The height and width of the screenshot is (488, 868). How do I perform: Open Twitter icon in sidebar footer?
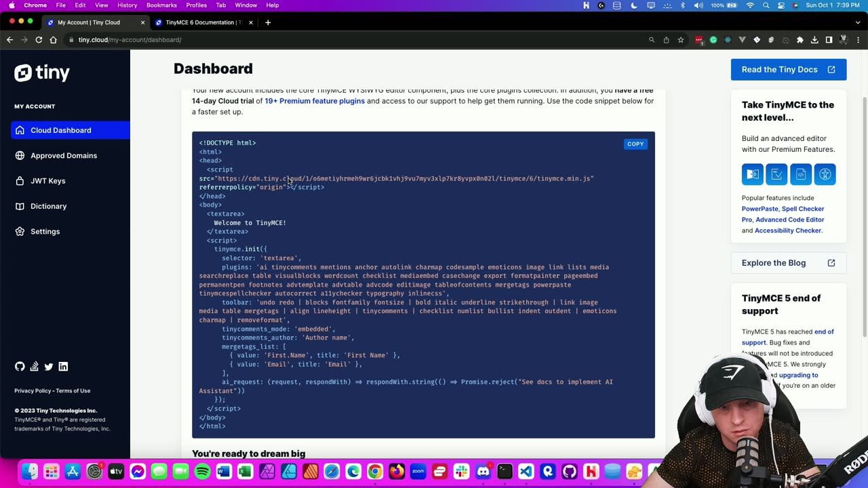[49, 367]
